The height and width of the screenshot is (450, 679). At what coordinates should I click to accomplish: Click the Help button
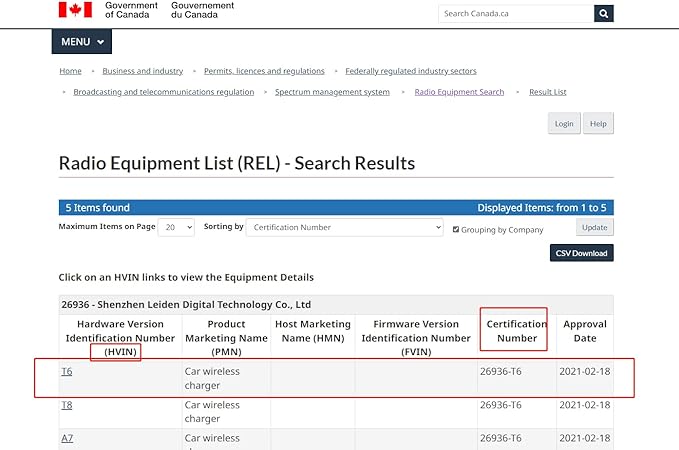[x=598, y=124]
